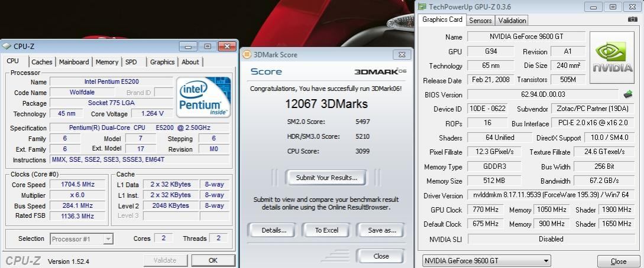The width and height of the screenshot is (644, 268).
Task: Click the To Excel button
Action: (326, 230)
